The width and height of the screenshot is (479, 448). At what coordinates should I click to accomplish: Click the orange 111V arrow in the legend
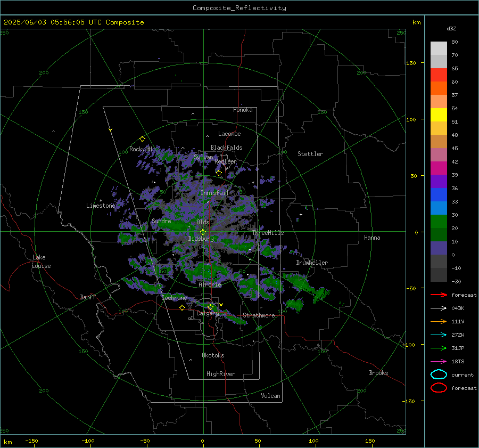[439, 321]
